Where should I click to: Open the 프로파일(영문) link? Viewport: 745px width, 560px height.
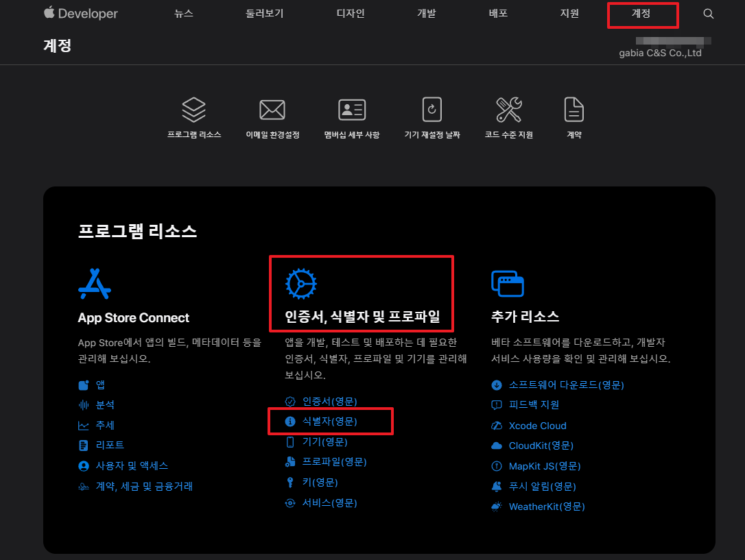click(x=335, y=462)
